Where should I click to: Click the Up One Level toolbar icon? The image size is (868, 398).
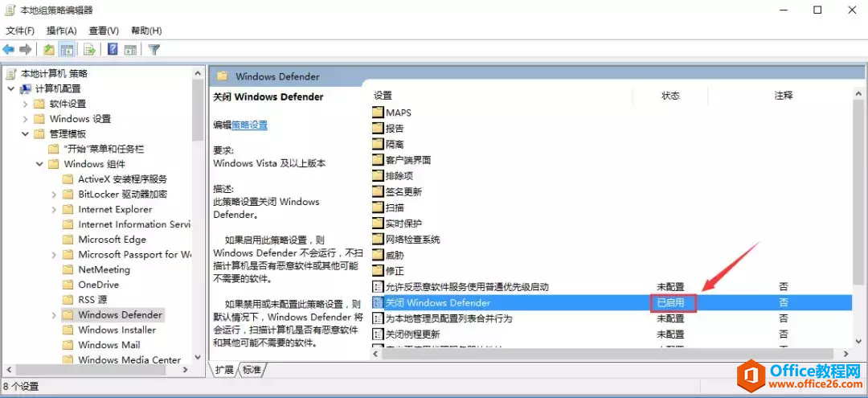[x=49, y=50]
